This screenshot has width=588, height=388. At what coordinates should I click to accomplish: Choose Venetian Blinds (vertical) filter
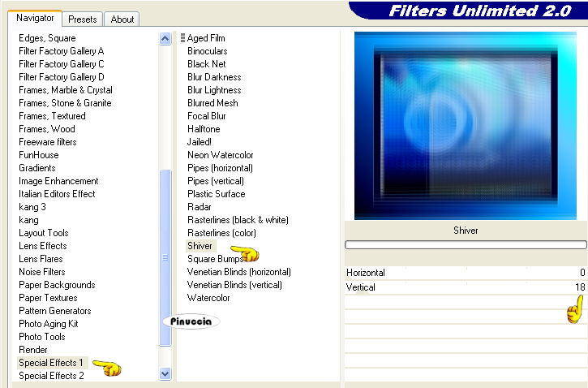234,285
